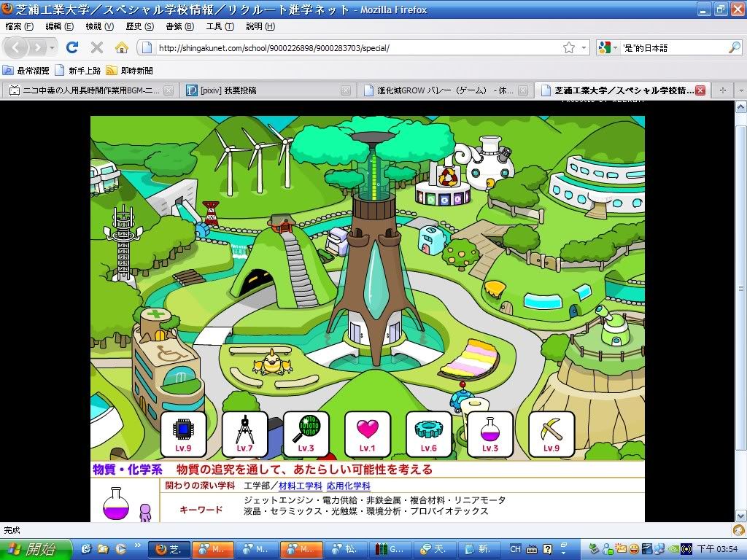Click the CH input language indicator

(516, 549)
